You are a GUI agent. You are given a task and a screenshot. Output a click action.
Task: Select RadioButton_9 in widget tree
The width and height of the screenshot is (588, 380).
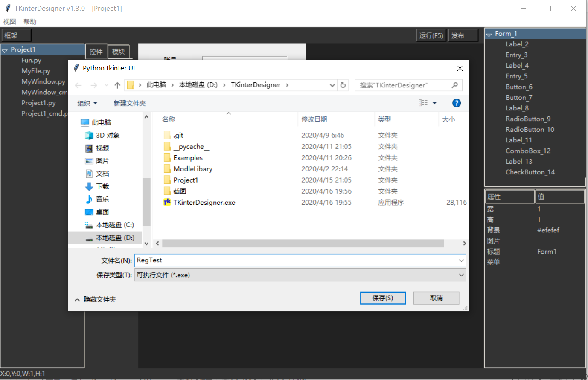(528, 119)
